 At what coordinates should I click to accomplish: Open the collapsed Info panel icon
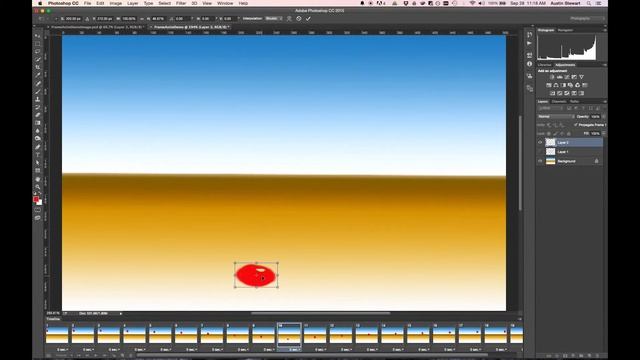click(529, 64)
